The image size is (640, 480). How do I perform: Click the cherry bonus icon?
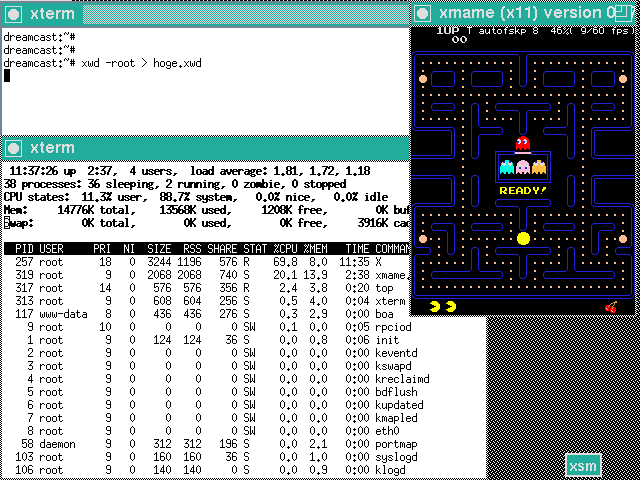611,307
